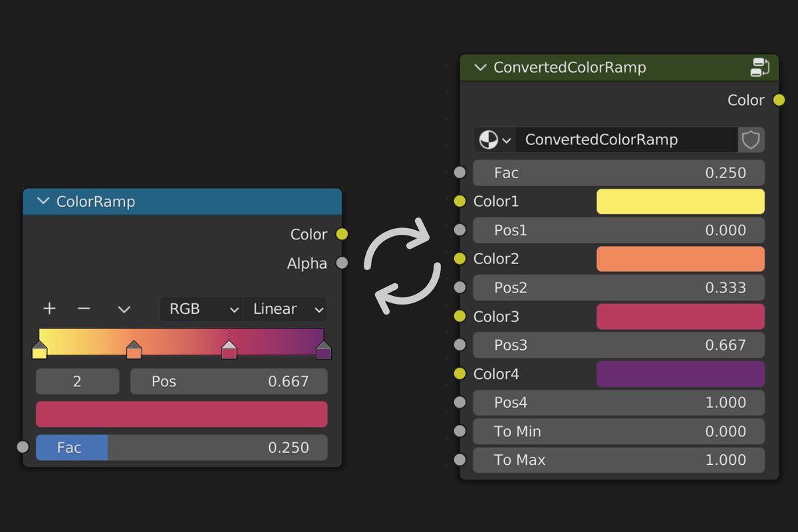Image resolution: width=798 pixels, height=532 pixels.
Task: Open the crimson Color3 swatch
Action: (680, 317)
